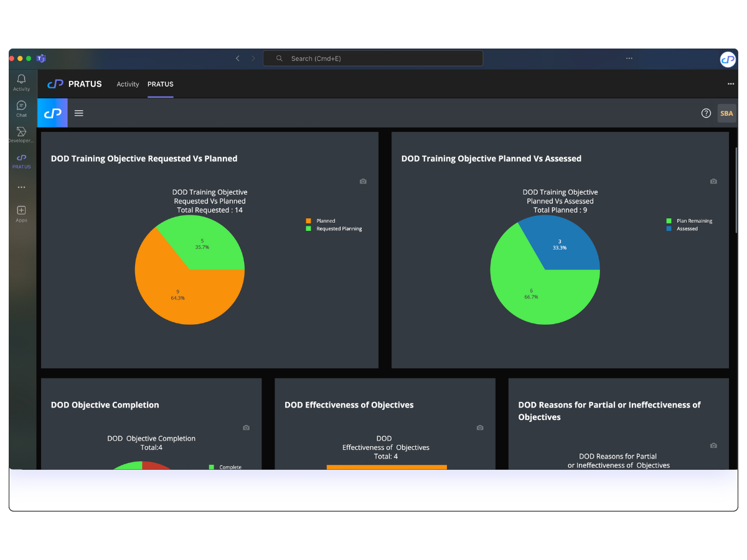The image size is (747, 560).
Task: Click the SBA profile avatar
Action: pos(726,113)
